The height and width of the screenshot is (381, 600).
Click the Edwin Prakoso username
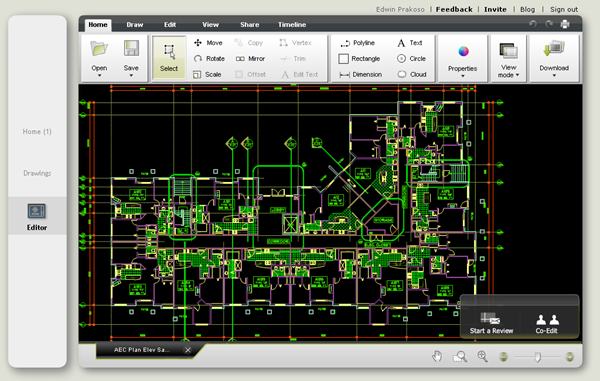pos(400,9)
